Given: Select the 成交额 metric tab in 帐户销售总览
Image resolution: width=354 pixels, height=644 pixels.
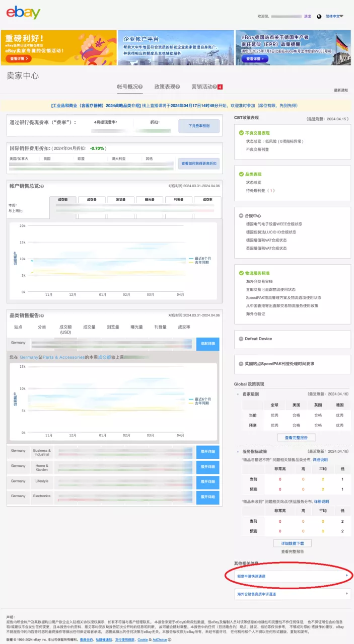Looking at the screenshot, I should point(63,200).
